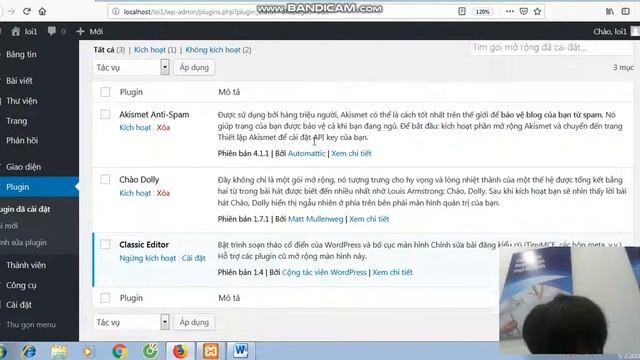The width and height of the screenshot is (640, 360).
Task: Toggle reader view icon in address bar
Action: pos(462,11)
